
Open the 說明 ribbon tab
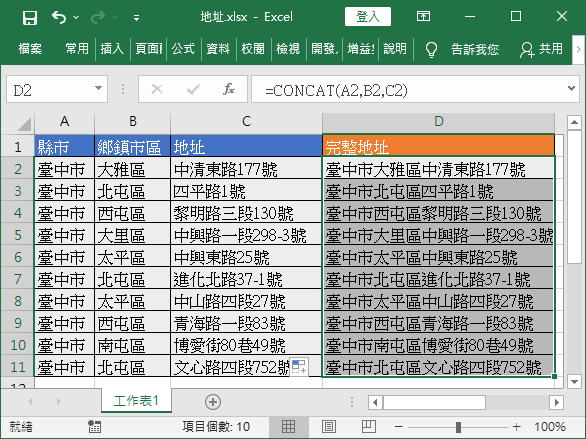[395, 49]
